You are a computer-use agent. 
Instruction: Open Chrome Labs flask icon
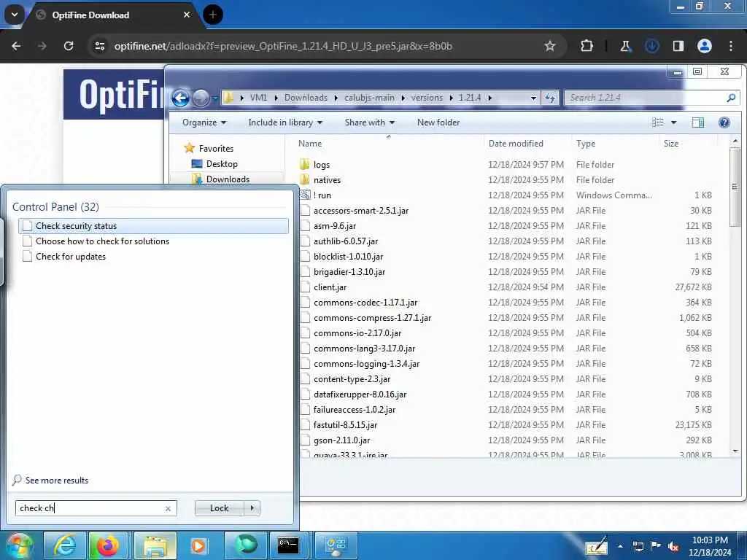(x=625, y=46)
